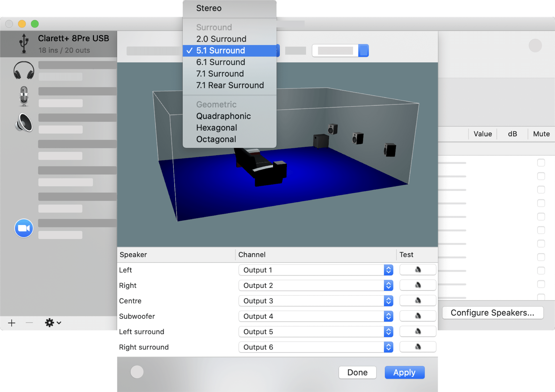This screenshot has height=392, width=555.
Task: Select the microphone device icon in sidebar
Action: click(x=24, y=96)
